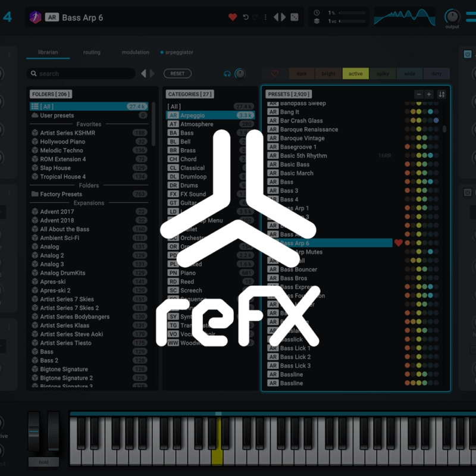Click the hold button below the wheels
Image resolution: width=476 pixels, height=476 pixels.
(43, 462)
